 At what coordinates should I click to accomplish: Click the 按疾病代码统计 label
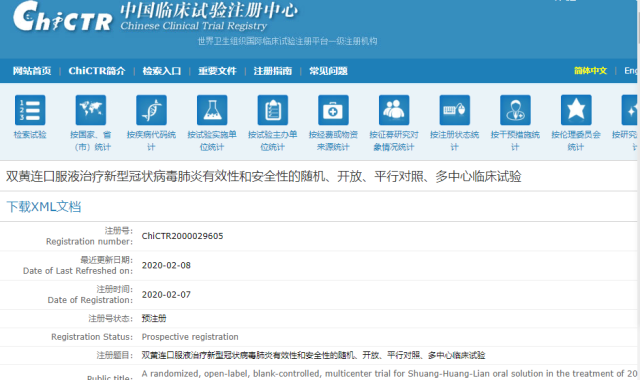[151, 141]
